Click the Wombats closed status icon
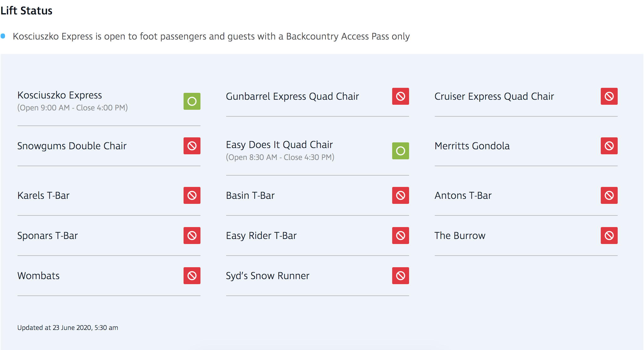This screenshot has height=350, width=644. coord(192,276)
